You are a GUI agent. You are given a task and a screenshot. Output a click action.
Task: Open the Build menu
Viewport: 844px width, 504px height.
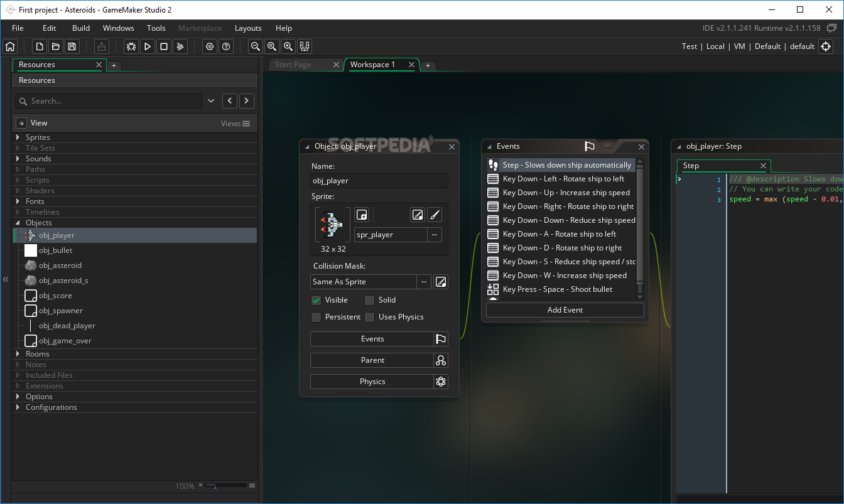[x=81, y=28]
